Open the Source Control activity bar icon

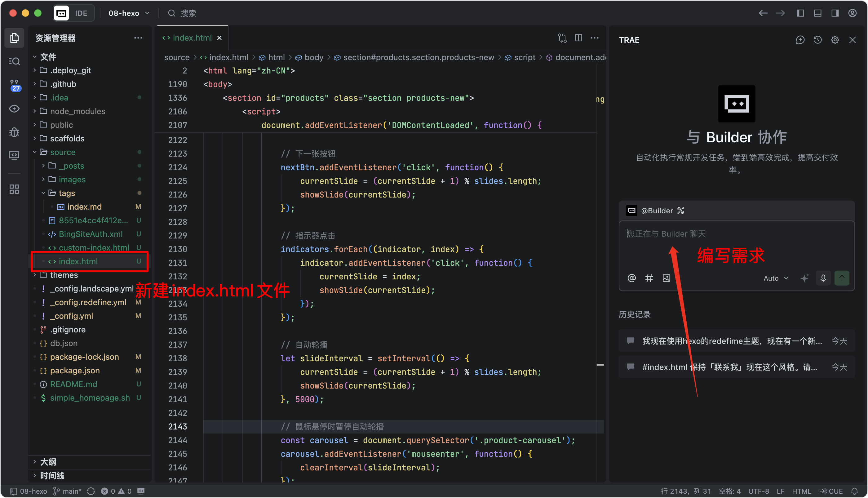click(x=14, y=84)
